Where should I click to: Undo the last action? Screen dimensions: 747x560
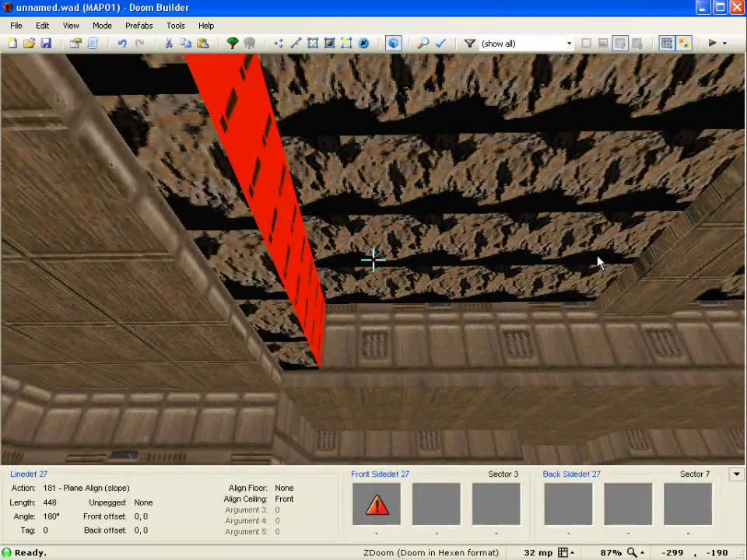122,44
